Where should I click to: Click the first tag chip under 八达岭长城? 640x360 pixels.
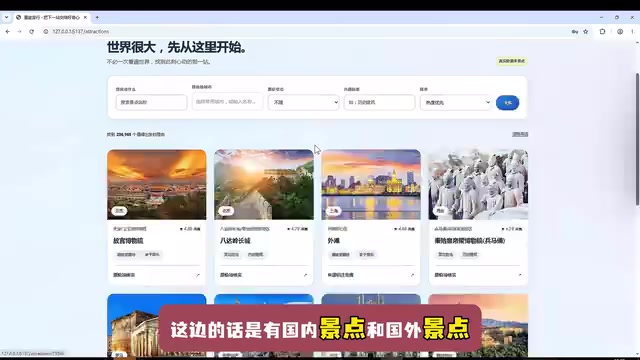tap(231, 254)
